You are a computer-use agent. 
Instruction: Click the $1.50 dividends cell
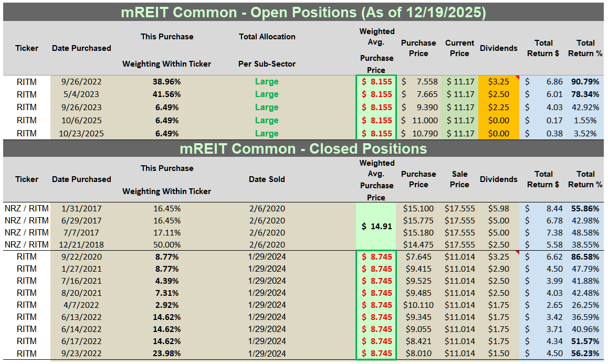point(499,354)
